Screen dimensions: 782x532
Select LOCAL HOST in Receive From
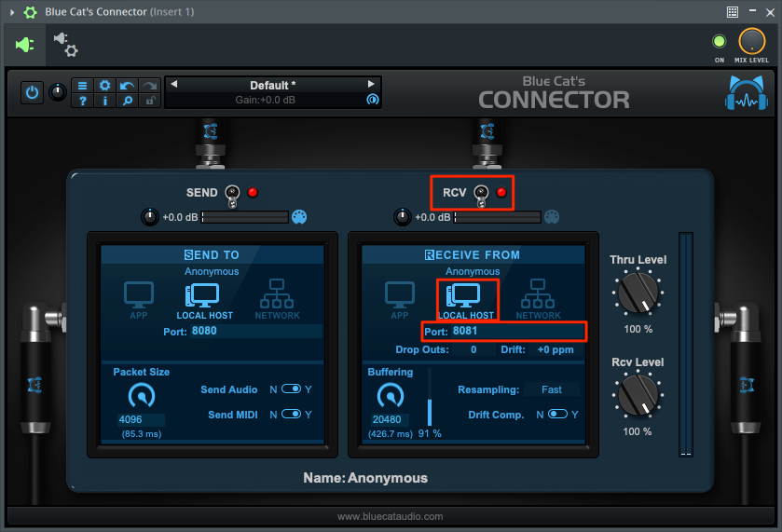(x=466, y=301)
